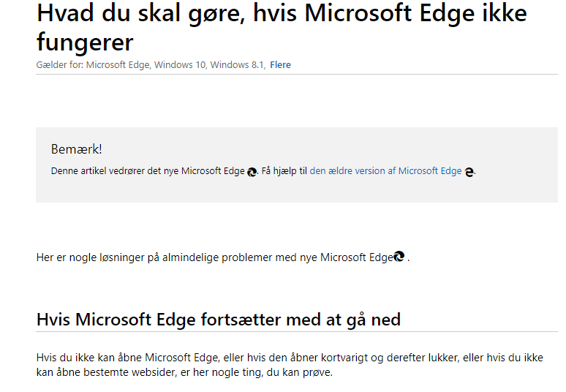566x392 pixels.
Task: Click the divider line under the section heading
Action: click(x=297, y=331)
